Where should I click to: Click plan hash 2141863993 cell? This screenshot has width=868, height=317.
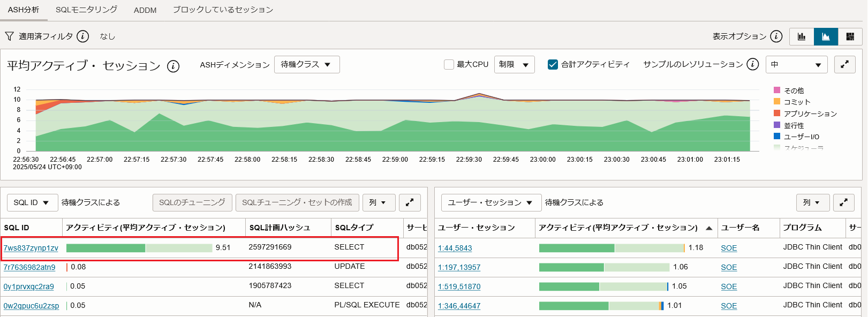pyautogui.click(x=270, y=266)
